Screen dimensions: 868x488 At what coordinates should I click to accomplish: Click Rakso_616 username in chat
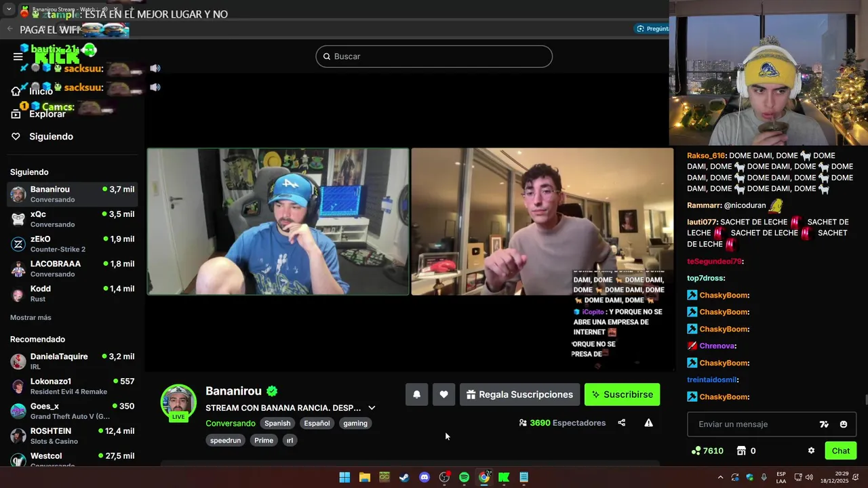coord(706,155)
